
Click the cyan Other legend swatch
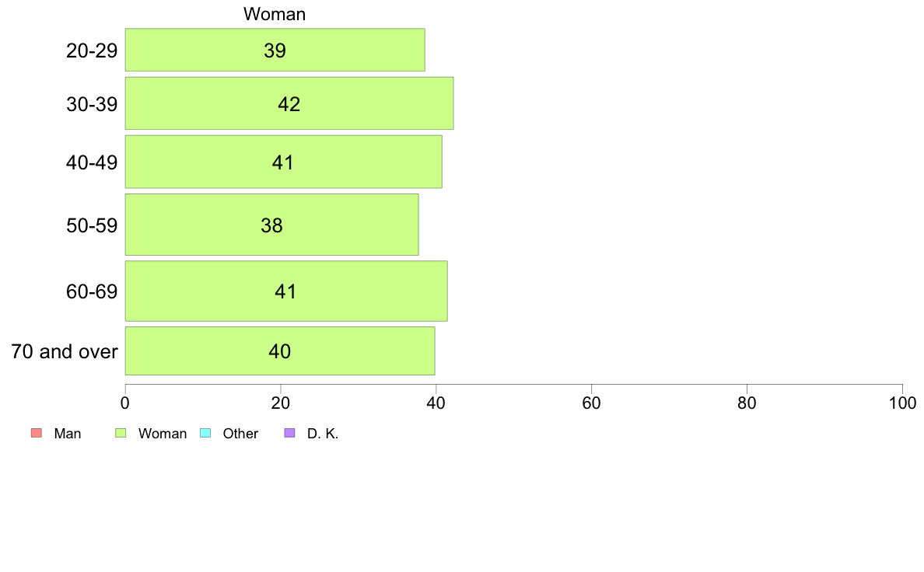click(205, 433)
